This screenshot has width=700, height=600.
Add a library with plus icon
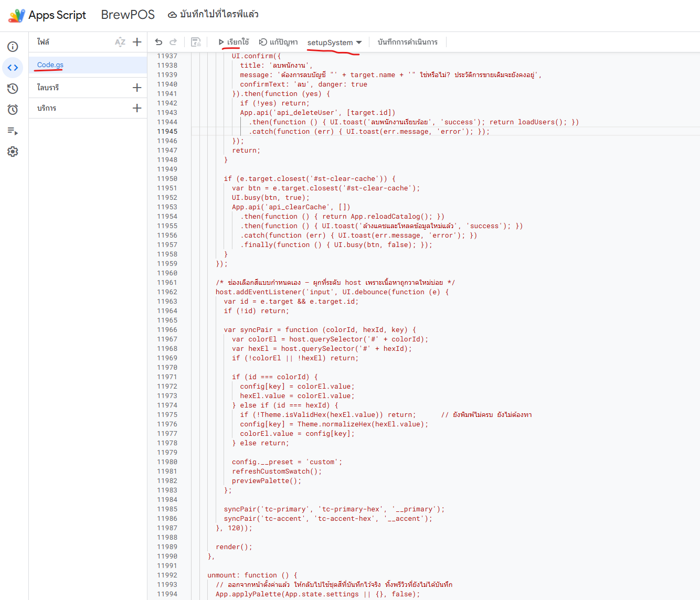click(137, 88)
